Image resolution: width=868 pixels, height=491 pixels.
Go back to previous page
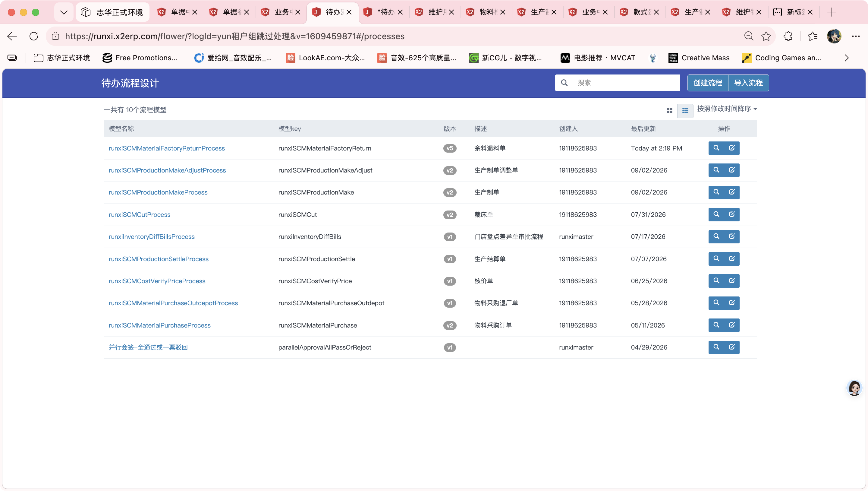click(12, 36)
